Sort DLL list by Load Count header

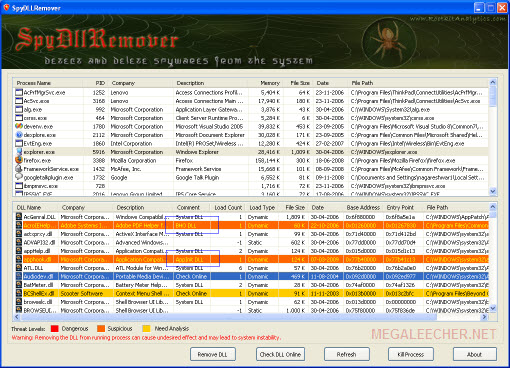point(228,207)
